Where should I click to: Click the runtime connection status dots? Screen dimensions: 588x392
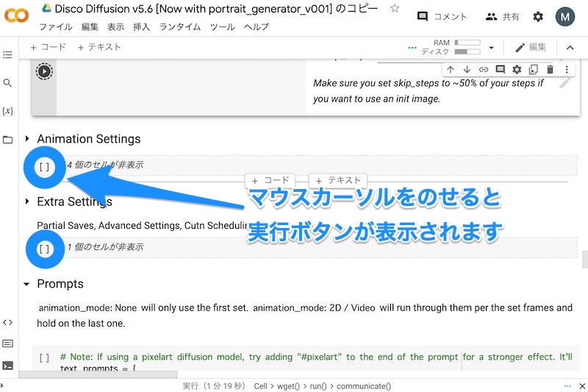click(412, 48)
